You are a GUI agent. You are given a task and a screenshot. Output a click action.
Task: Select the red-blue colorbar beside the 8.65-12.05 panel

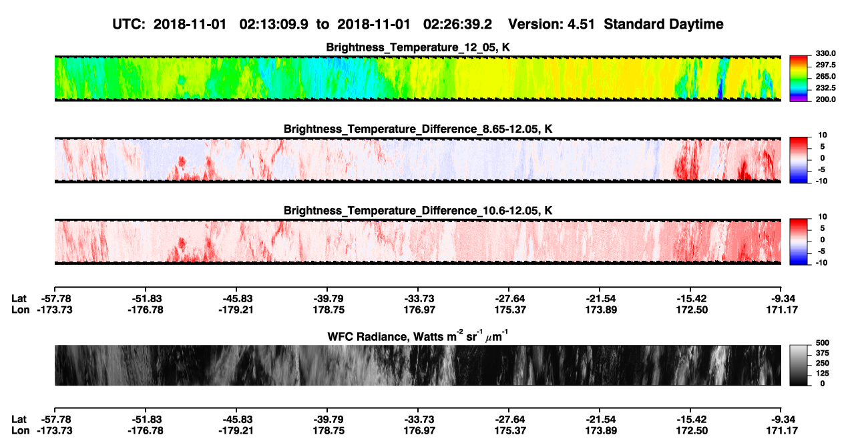[799, 160]
